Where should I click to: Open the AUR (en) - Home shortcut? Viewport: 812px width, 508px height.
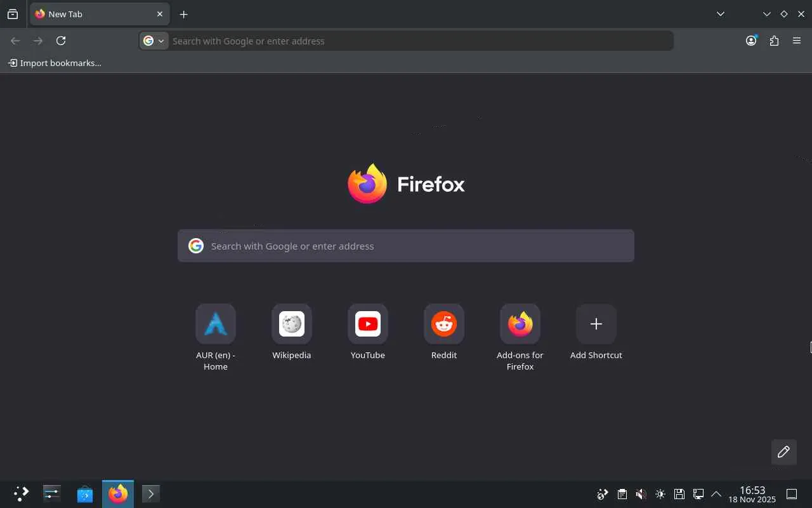coord(216,337)
